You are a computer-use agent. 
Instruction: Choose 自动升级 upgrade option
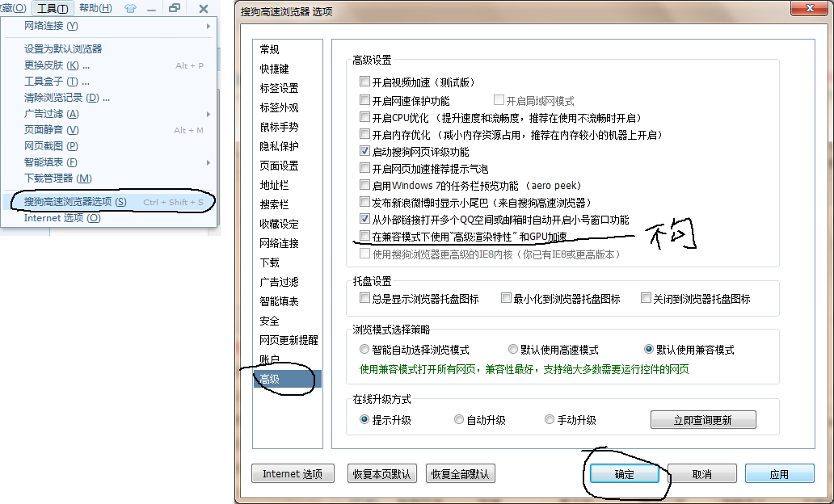tap(458, 419)
